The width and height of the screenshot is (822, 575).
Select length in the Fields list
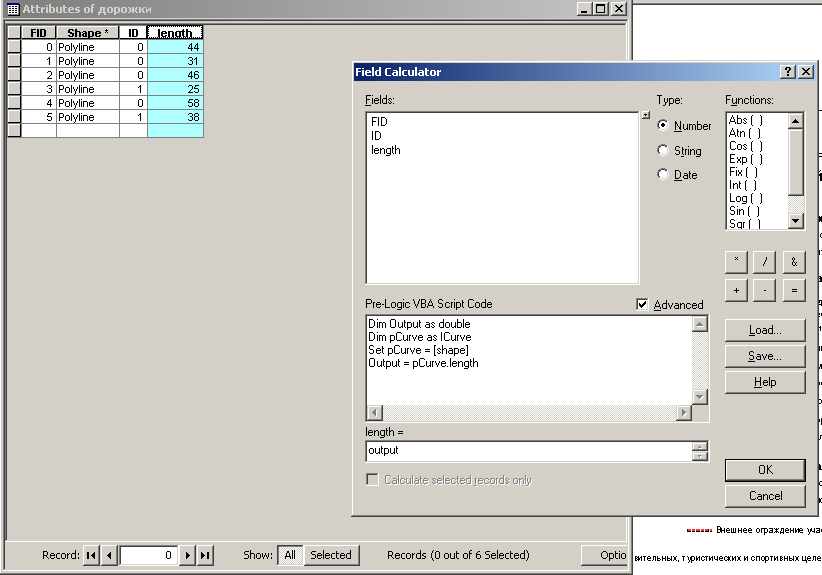(385, 150)
